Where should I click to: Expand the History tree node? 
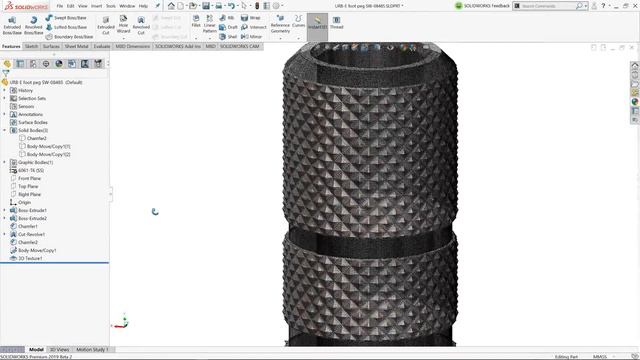(5, 90)
